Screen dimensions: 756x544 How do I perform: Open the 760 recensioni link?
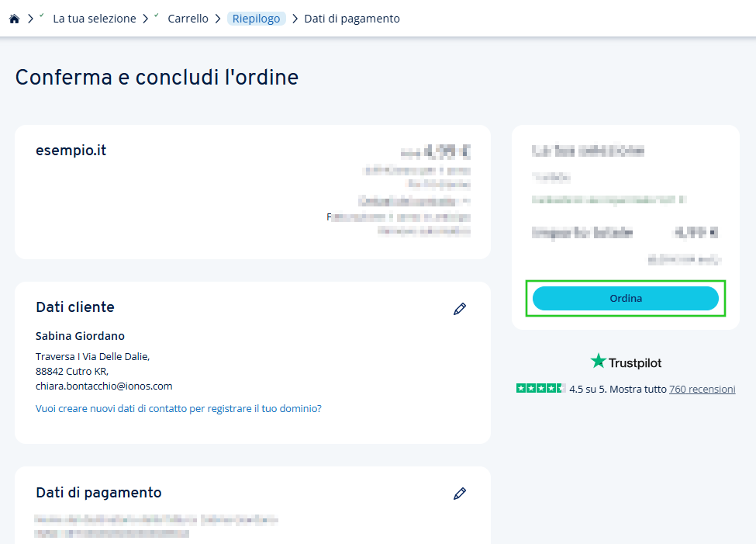(702, 389)
